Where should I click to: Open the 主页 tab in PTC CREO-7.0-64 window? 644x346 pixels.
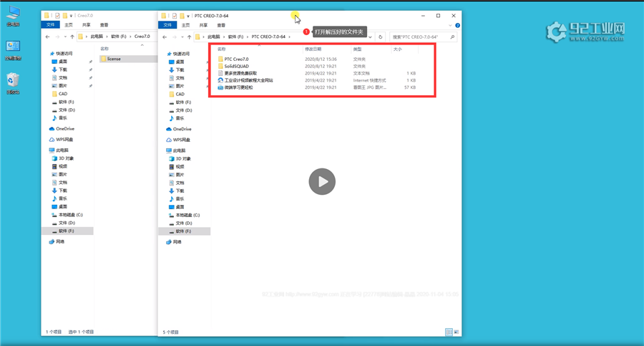coord(185,25)
